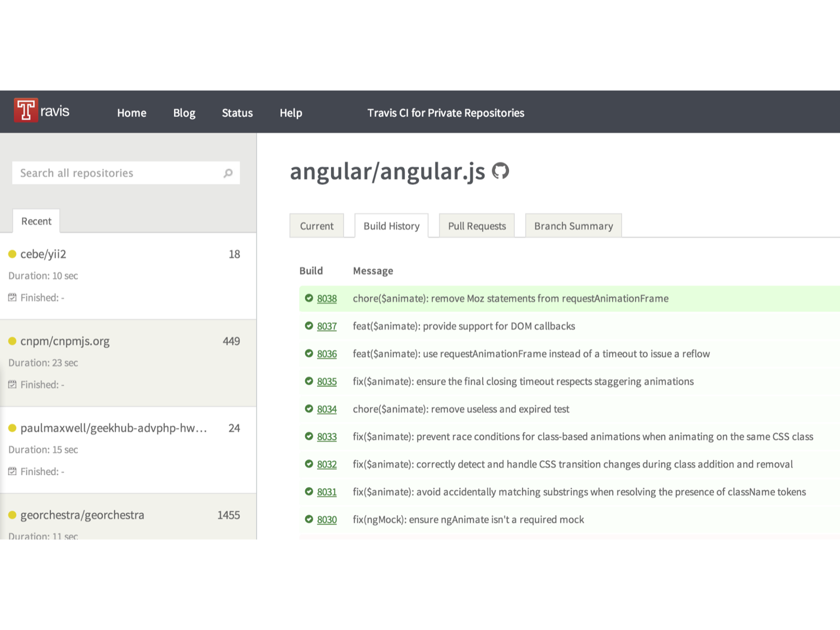The image size is (840, 630).
Task: Open the georchestra/georchestra repository
Action: pos(82,515)
